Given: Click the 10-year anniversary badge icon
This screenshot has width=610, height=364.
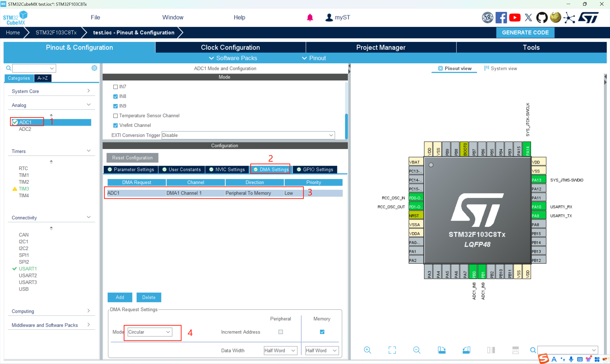Looking at the screenshot, I should [487, 17].
